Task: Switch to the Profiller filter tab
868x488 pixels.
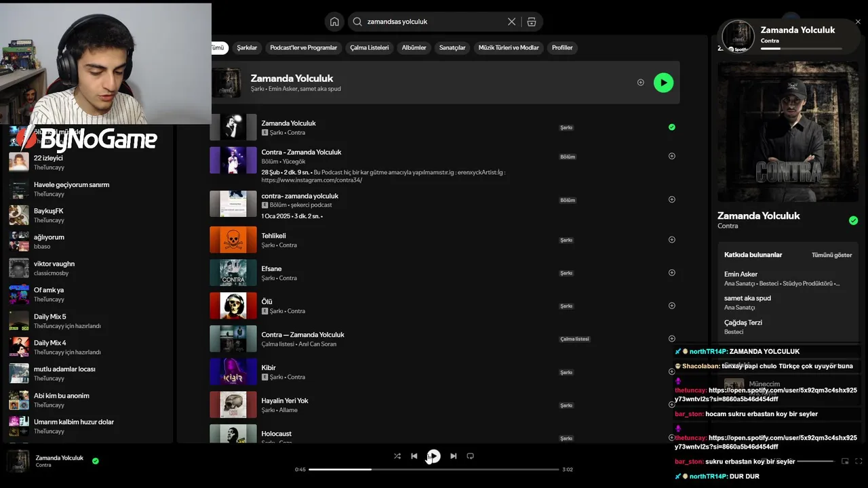Action: point(562,47)
